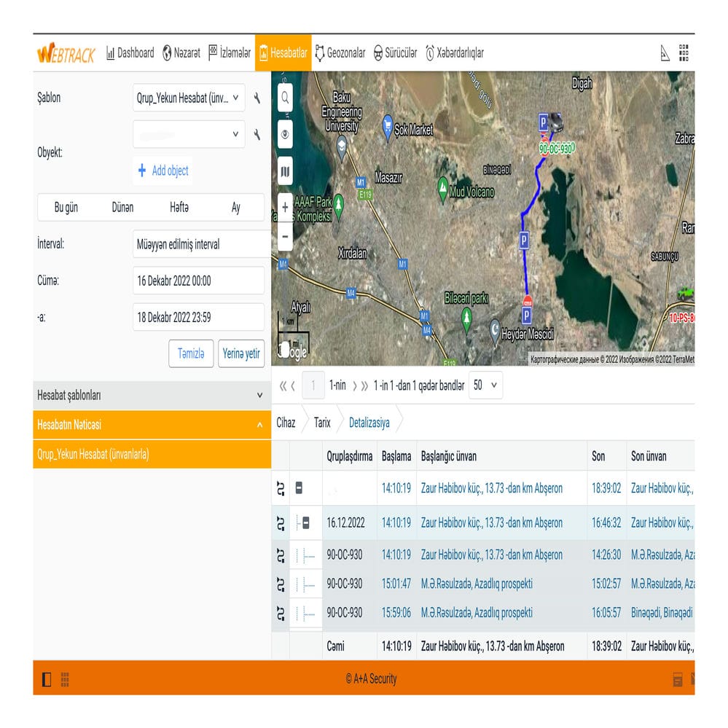
Task: Click the map search magnifier icon
Action: 284,98
